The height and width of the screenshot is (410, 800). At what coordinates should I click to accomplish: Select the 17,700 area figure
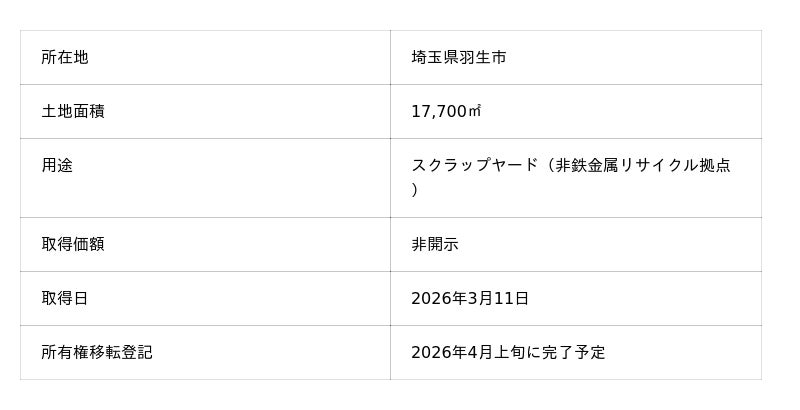(439, 111)
